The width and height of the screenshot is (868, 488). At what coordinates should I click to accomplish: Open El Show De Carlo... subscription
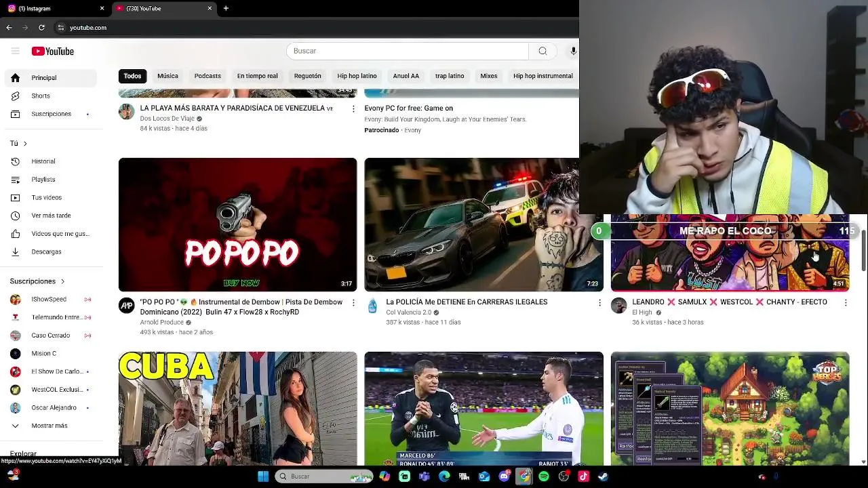(51, 371)
